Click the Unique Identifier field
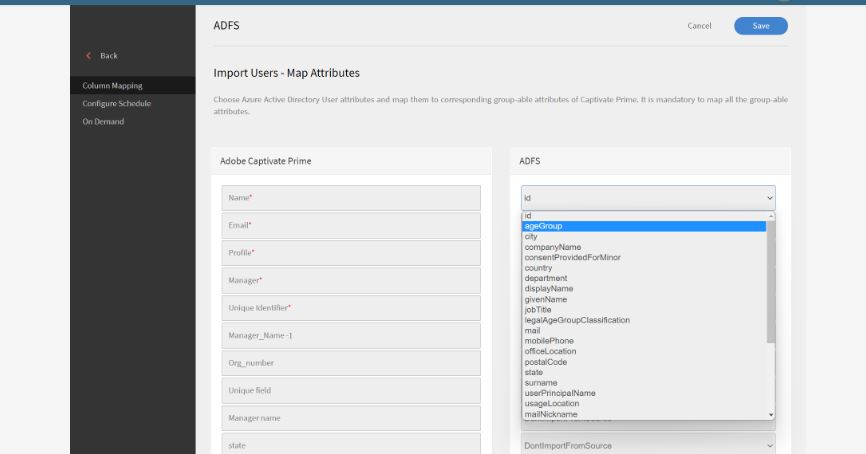866x454 pixels. [x=350, y=308]
